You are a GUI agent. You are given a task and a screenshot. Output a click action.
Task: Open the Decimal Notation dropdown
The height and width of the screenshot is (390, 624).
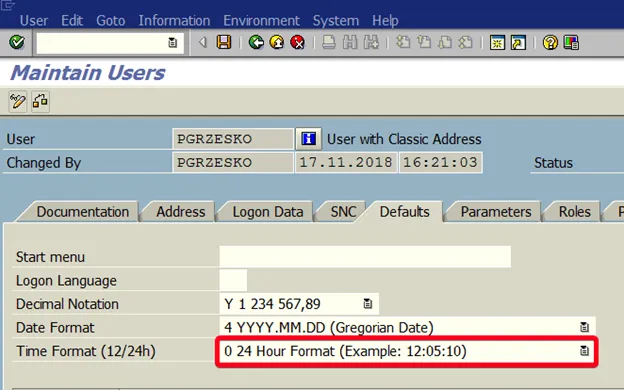(367, 304)
